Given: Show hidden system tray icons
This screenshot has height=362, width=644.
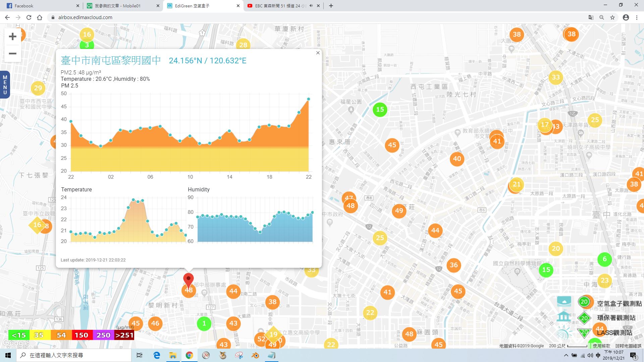Looking at the screenshot, I should coord(566,355).
